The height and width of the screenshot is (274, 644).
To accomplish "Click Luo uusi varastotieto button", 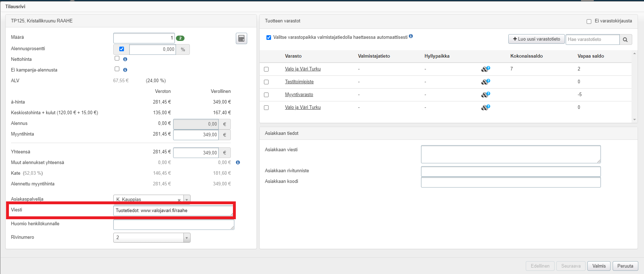I will click(536, 39).
